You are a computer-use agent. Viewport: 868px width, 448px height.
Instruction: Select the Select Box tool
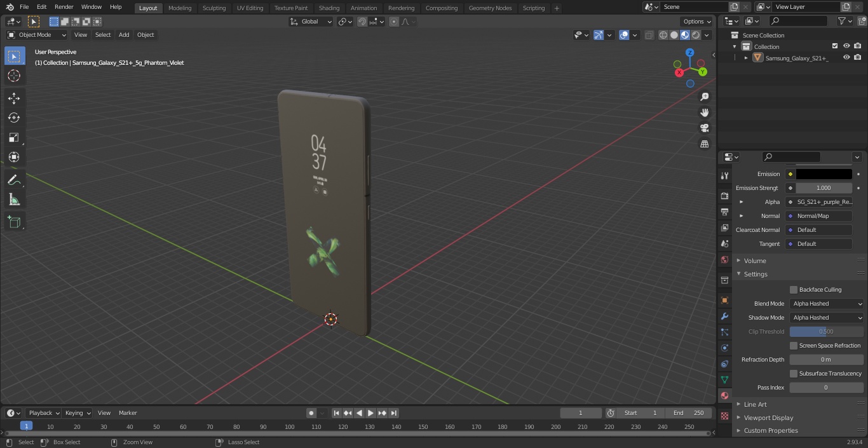coord(14,56)
